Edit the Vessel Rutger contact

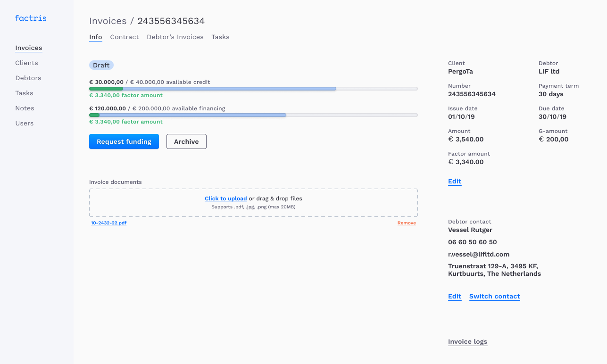pos(454,296)
